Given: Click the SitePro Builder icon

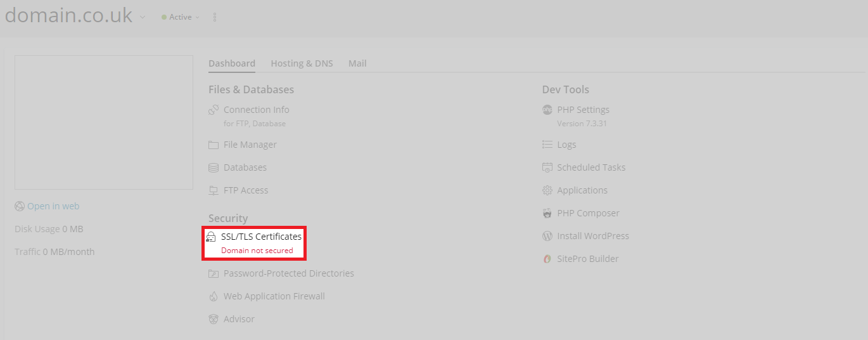Looking at the screenshot, I should pyautogui.click(x=547, y=259).
